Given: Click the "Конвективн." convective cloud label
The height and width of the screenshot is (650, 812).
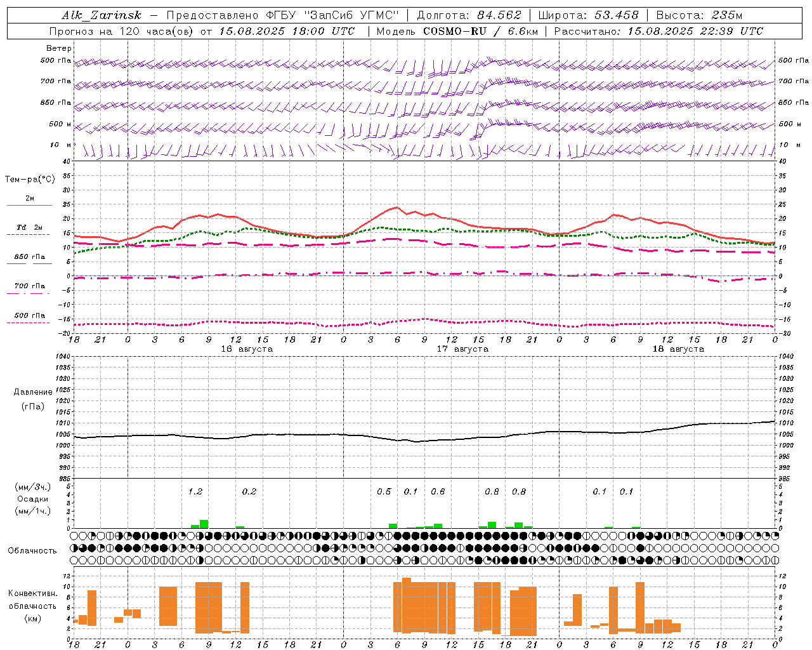Looking at the screenshot, I should (32, 593).
